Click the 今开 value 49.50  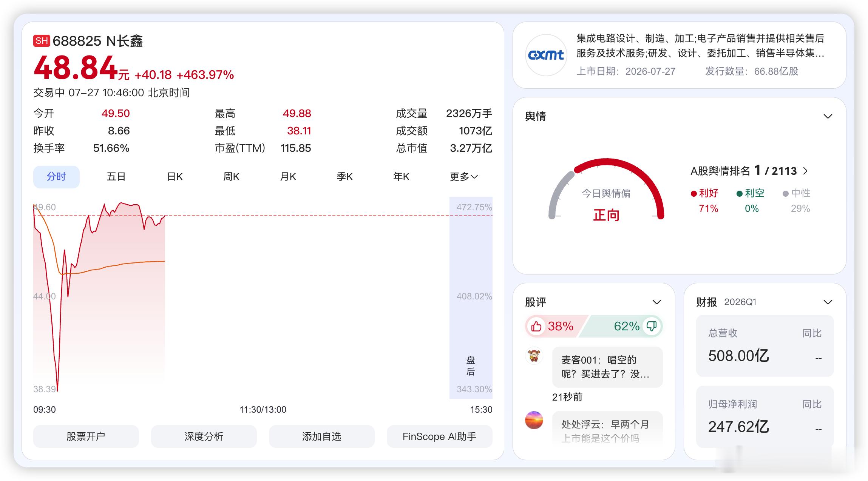tap(116, 113)
